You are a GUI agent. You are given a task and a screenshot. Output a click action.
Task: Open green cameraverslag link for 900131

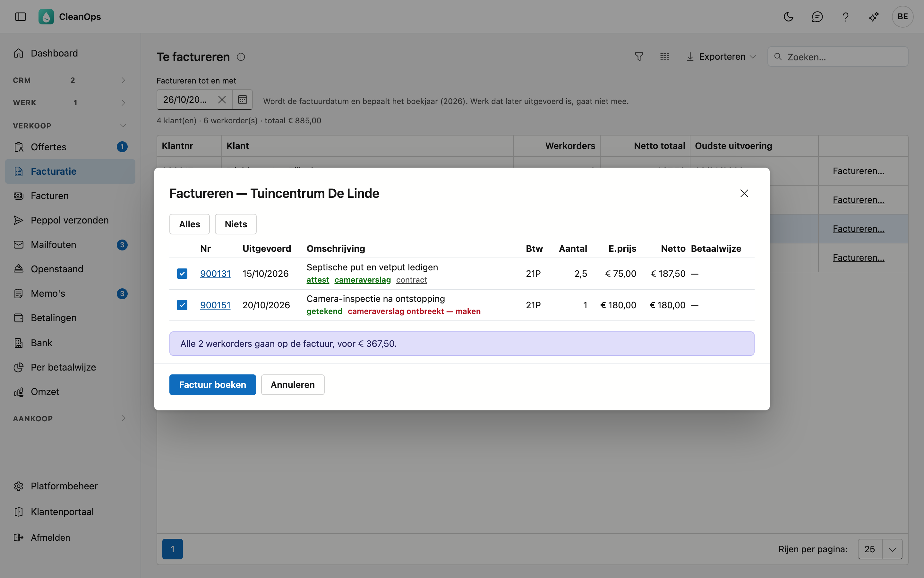(362, 280)
